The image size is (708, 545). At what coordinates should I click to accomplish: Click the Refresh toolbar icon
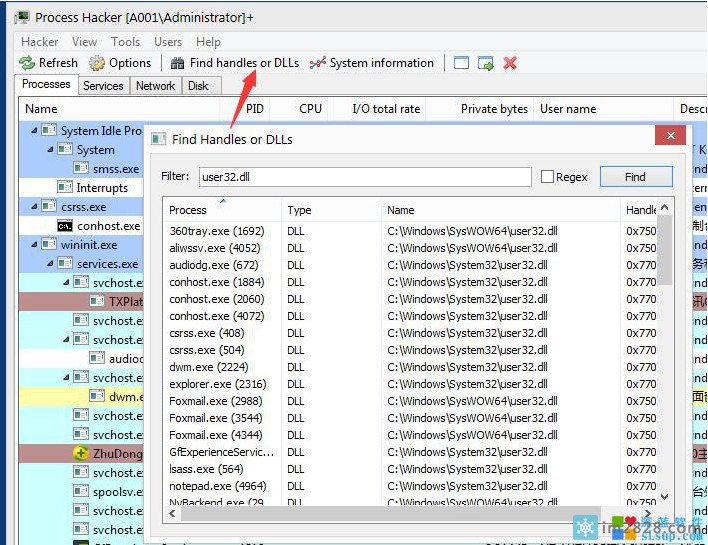27,63
